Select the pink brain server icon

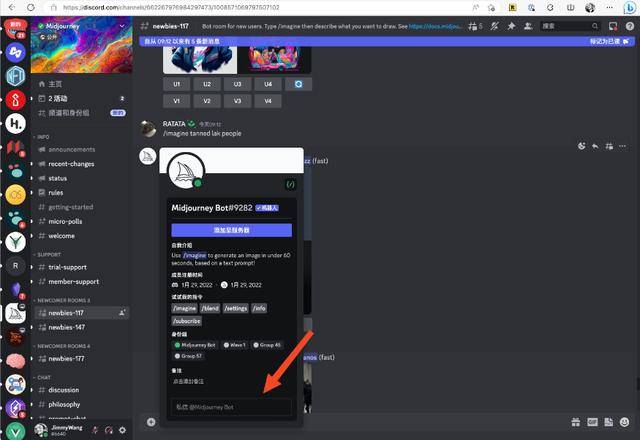[16, 361]
